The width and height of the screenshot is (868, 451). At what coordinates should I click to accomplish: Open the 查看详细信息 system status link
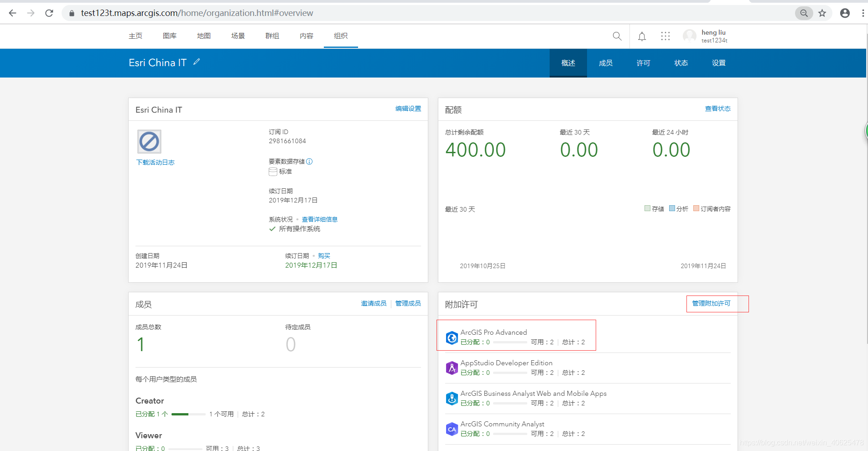pyautogui.click(x=320, y=219)
